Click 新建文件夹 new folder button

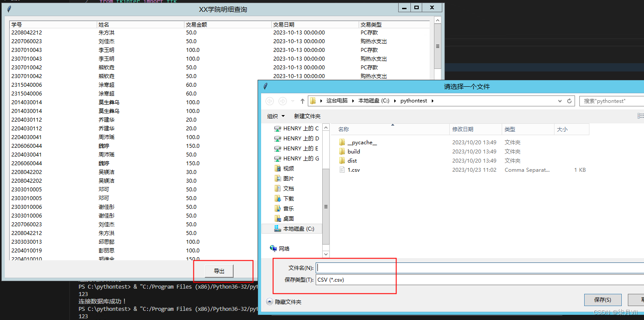tap(307, 116)
